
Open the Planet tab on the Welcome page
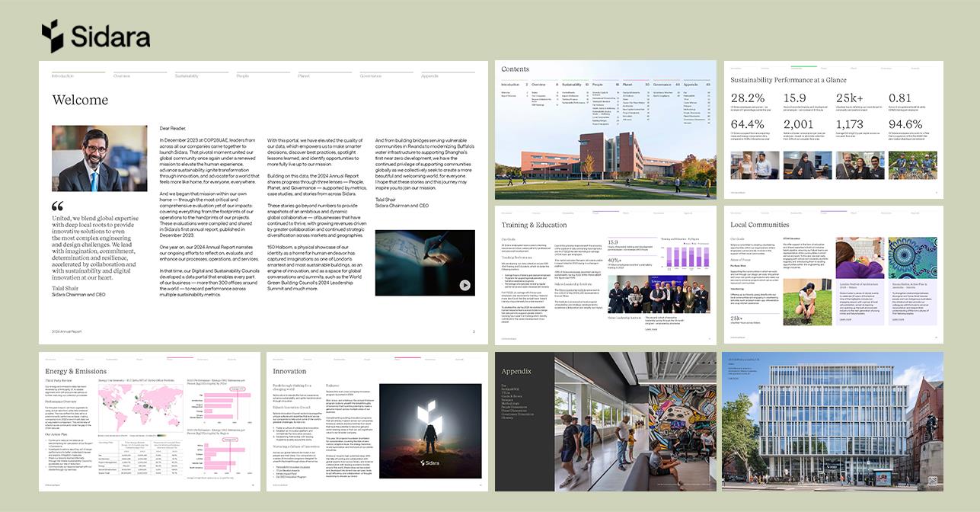304,76
